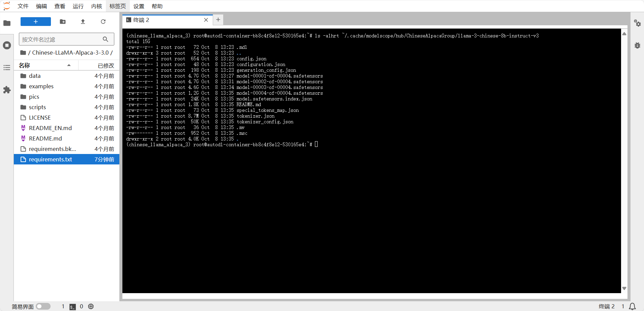
Task: Click 7分钟前 modified time of requirements.txt
Action: tap(104, 159)
